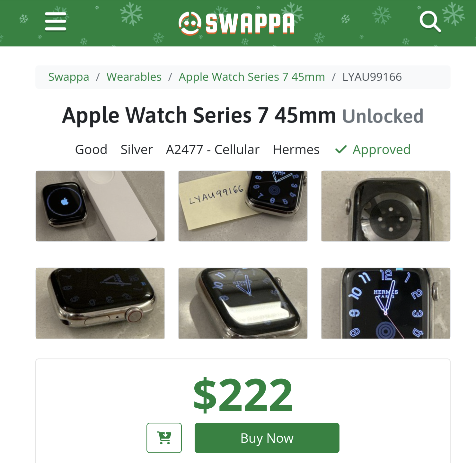Open the Wearables breadcrumb link

click(x=134, y=77)
